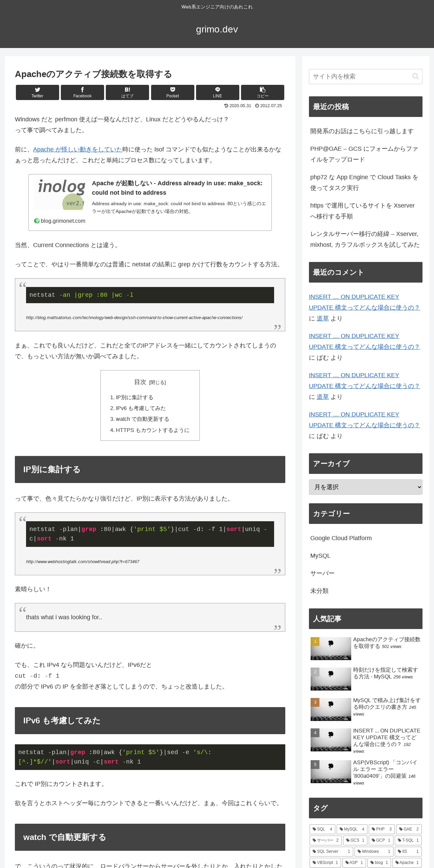Go to grimo.dev site title
The width and height of the screenshot is (434, 868).
(217, 29)
